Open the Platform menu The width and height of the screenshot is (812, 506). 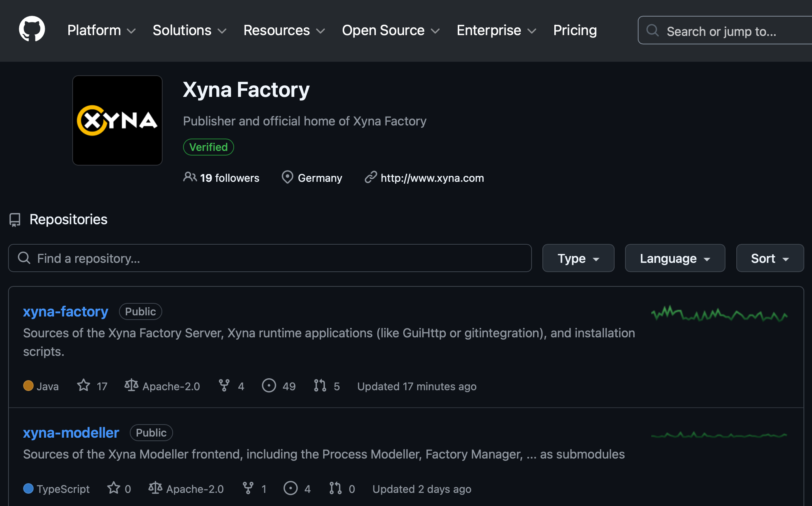[101, 30]
